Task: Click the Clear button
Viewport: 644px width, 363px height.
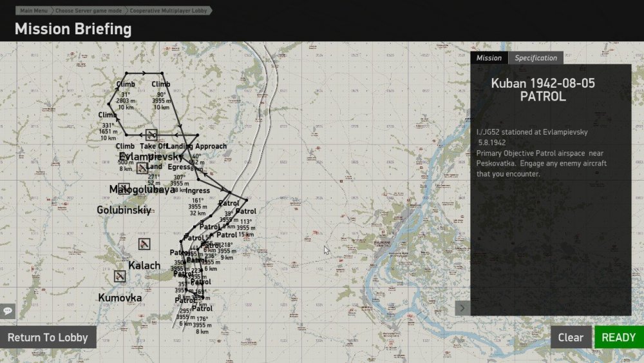Action: coord(571,337)
